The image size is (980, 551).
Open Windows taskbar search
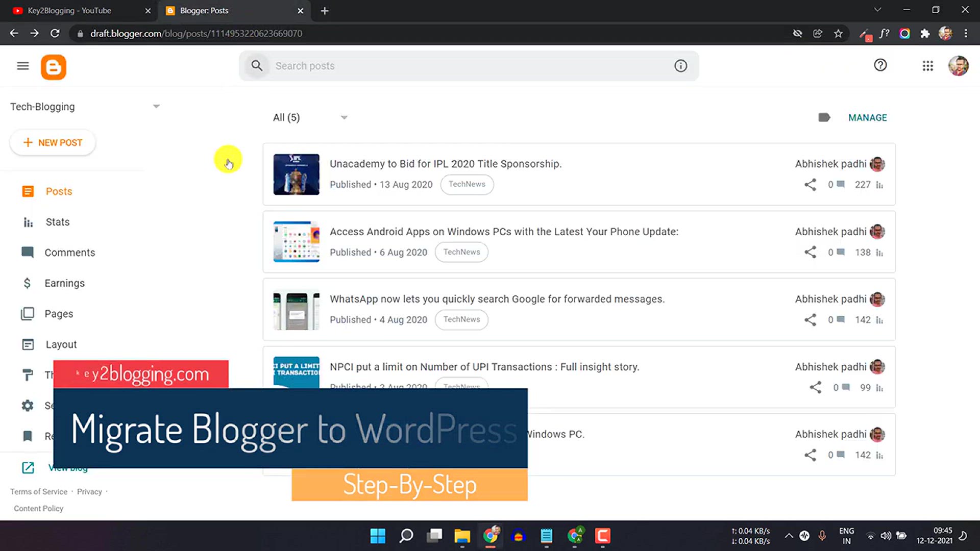point(406,536)
